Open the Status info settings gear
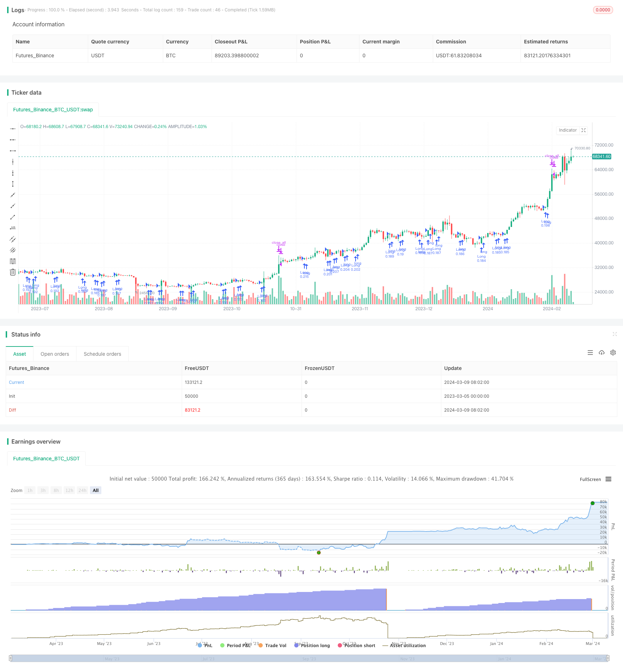This screenshot has width=623, height=672. point(613,353)
